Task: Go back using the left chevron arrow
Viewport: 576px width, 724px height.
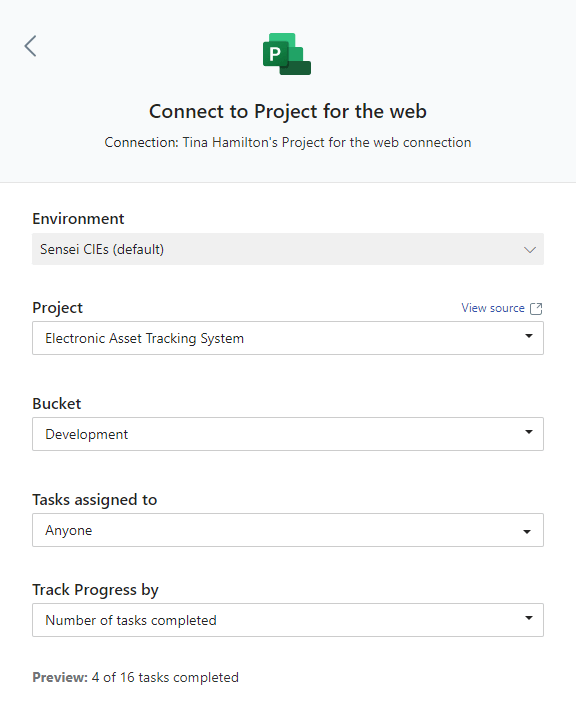Action: pyautogui.click(x=30, y=46)
